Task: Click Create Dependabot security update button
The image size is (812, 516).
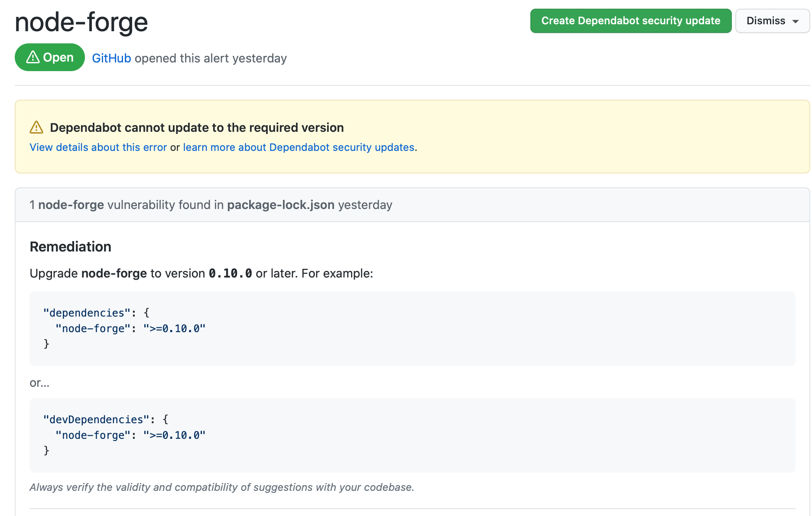Action: click(631, 21)
